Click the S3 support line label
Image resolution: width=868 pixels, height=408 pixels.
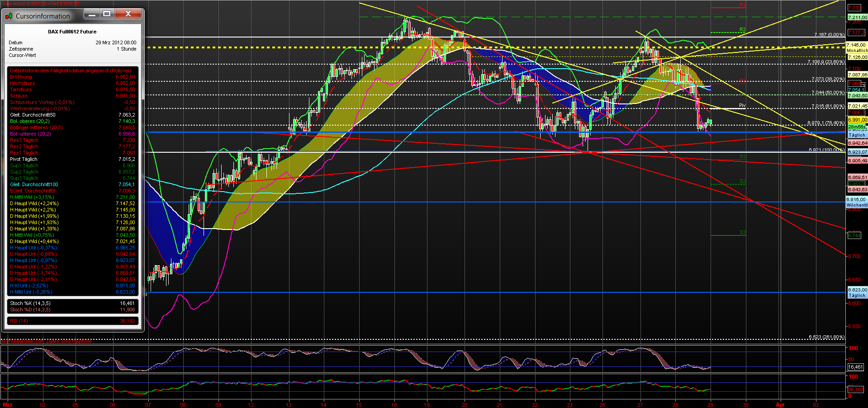742,233
